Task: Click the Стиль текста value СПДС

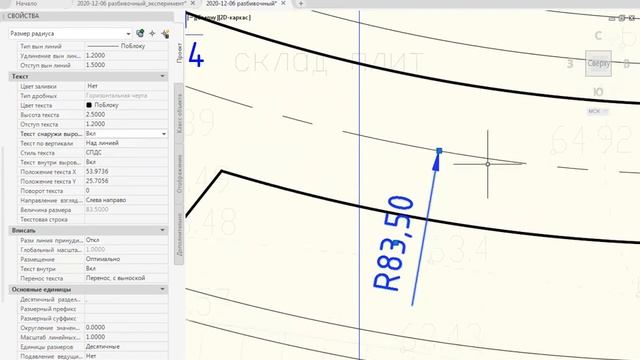Action: point(126,153)
